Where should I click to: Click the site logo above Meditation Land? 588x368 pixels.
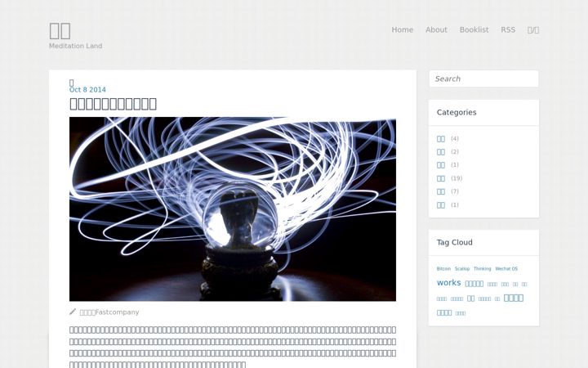tap(60, 31)
